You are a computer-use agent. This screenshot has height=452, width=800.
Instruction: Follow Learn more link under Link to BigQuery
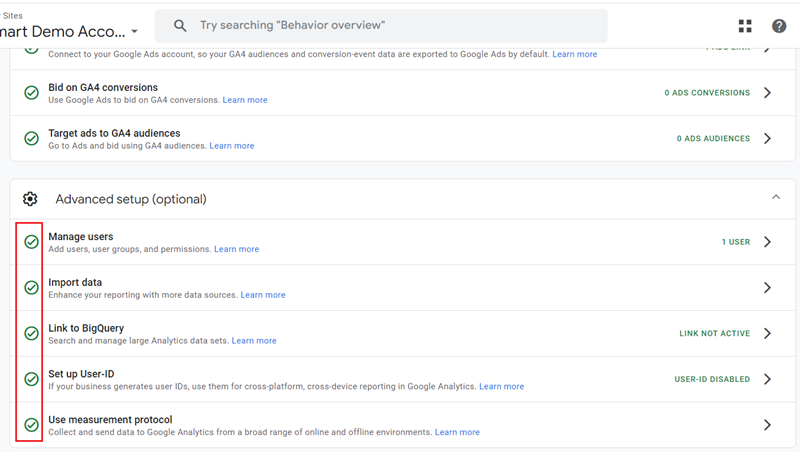[x=254, y=341]
